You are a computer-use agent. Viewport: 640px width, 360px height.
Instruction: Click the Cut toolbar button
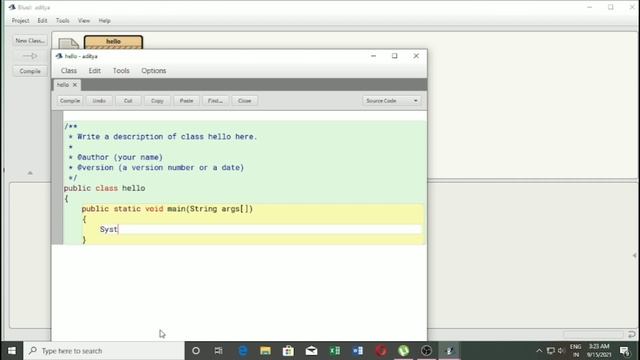[x=128, y=100]
